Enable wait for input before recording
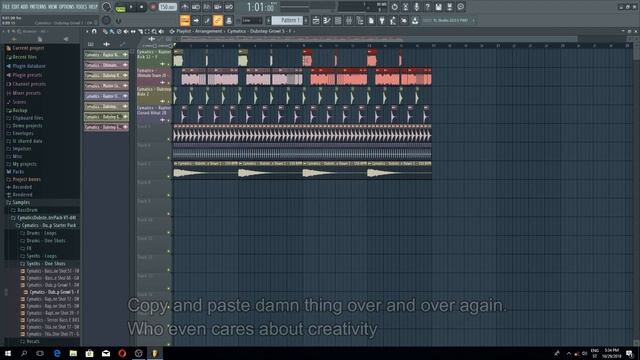The image size is (640, 360). [x=196, y=7]
